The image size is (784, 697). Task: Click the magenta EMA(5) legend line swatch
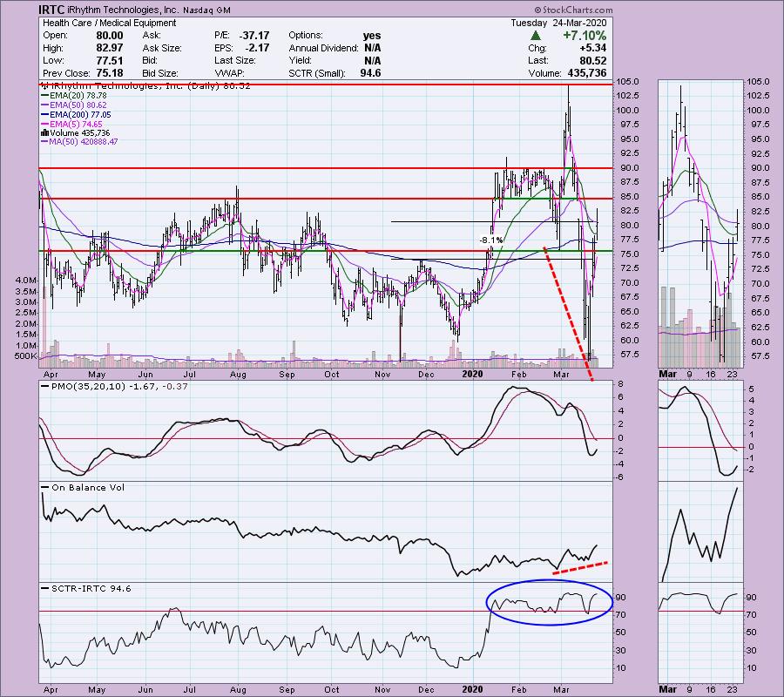tap(44, 124)
